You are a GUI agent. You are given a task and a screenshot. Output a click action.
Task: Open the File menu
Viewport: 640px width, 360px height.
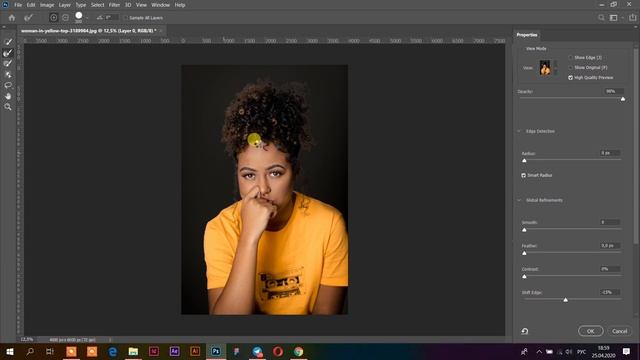click(x=18, y=5)
